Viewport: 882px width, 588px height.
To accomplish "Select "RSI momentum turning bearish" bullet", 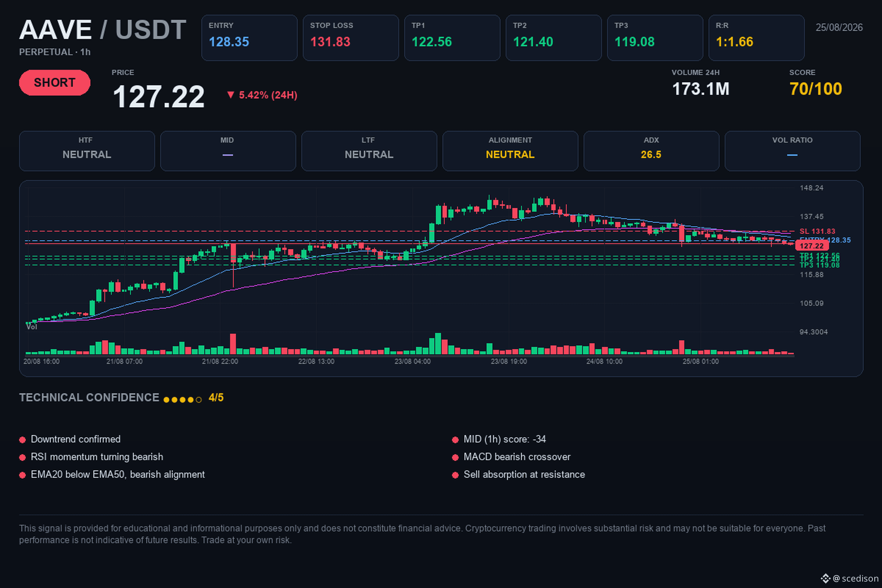I will 91,457.
